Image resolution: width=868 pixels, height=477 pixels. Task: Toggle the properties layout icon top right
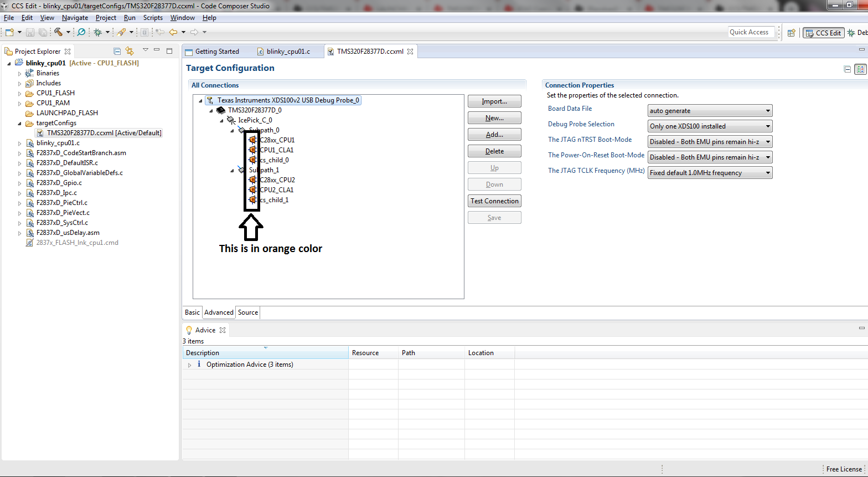[x=860, y=69]
